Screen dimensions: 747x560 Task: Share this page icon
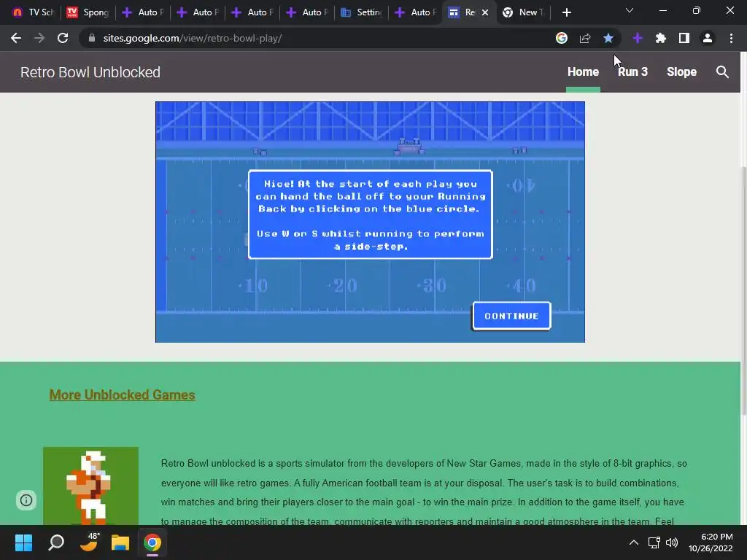pyautogui.click(x=585, y=38)
